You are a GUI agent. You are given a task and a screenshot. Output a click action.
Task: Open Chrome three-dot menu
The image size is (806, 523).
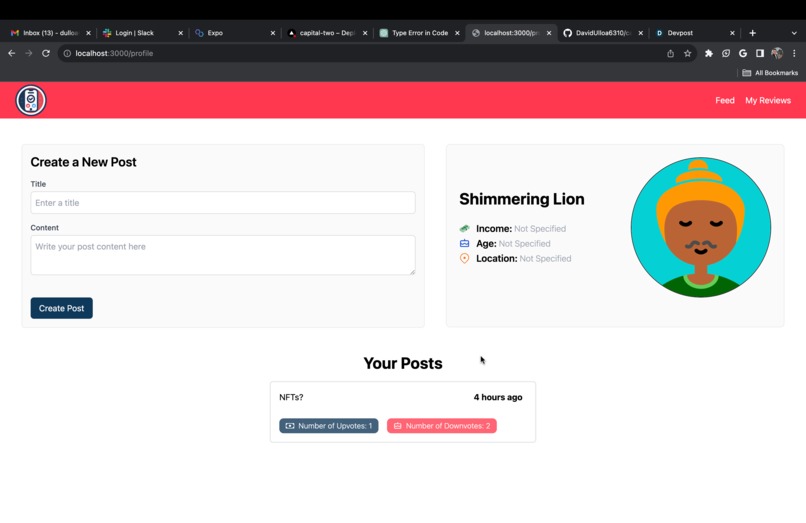point(794,53)
